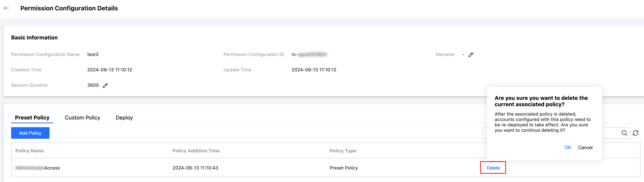The width and height of the screenshot is (644, 182).
Task: Confirm deletion by clicking OK
Action: coord(567,147)
